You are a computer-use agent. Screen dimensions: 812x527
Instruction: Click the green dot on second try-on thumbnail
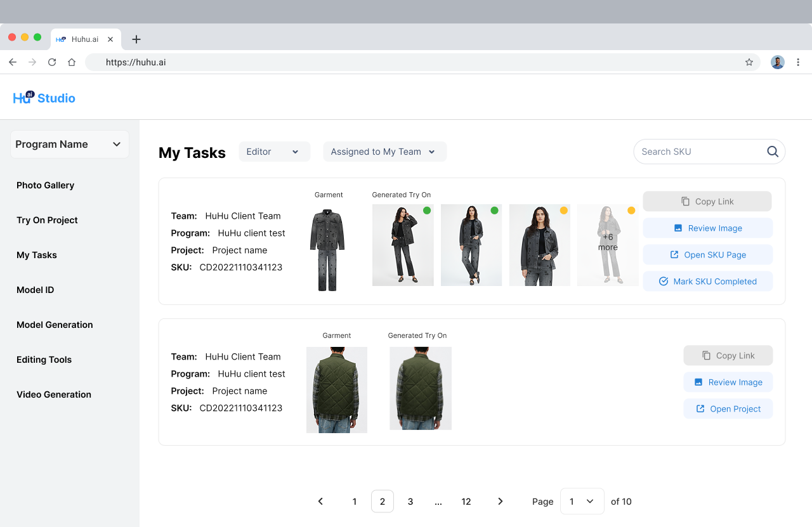495,210
